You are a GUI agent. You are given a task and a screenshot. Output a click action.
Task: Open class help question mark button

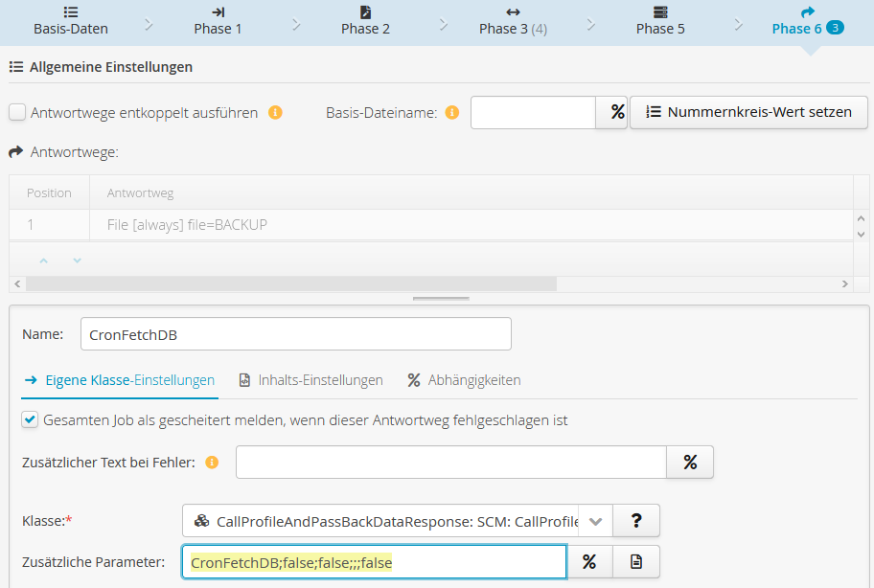pos(636,521)
